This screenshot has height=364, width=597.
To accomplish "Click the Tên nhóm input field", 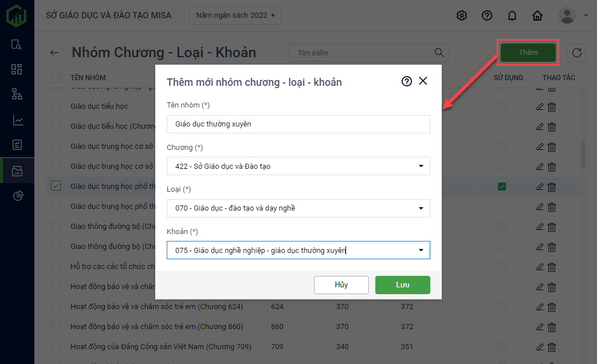I will (x=298, y=124).
